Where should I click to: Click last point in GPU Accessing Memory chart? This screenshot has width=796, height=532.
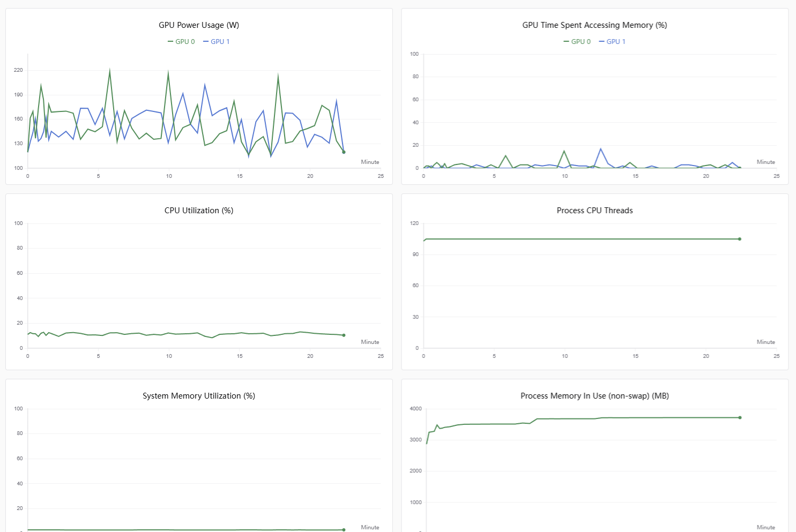[x=740, y=168]
